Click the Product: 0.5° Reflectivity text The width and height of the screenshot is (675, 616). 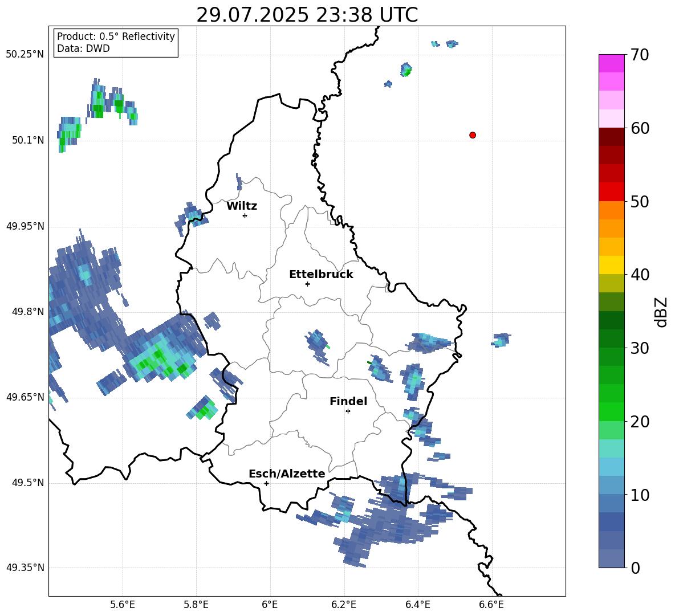(116, 36)
